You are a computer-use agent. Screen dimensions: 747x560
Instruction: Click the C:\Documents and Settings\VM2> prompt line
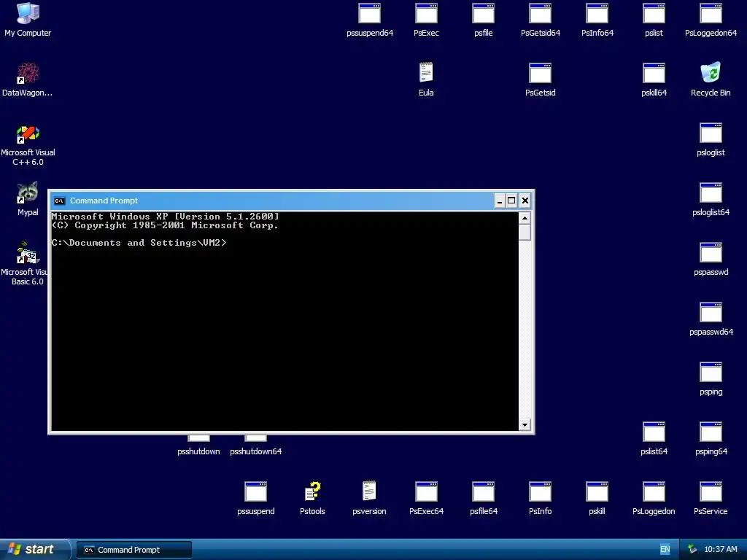139,243
